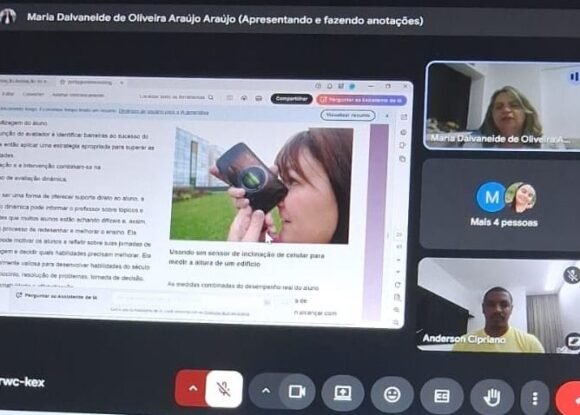Click 'Perguntar ao Assistente de IA' bottom bar

pos(56,296)
